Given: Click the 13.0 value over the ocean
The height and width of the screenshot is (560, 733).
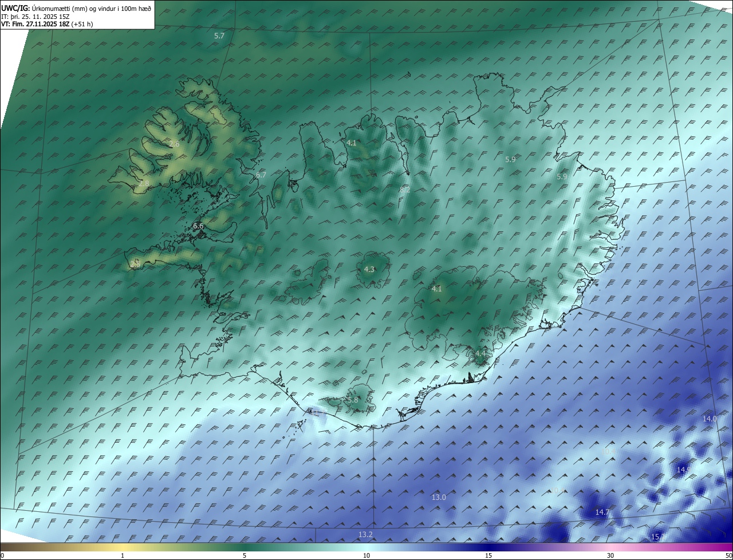Looking at the screenshot, I should [x=439, y=498].
